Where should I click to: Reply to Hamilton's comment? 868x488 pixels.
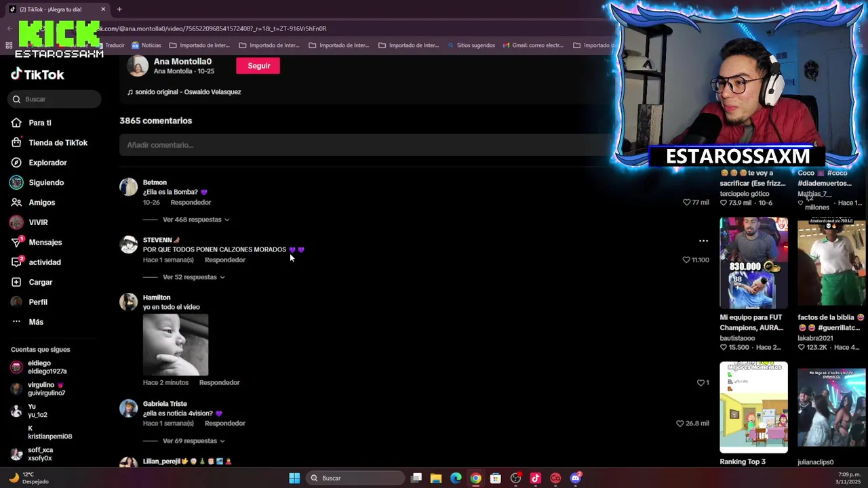pyautogui.click(x=219, y=382)
